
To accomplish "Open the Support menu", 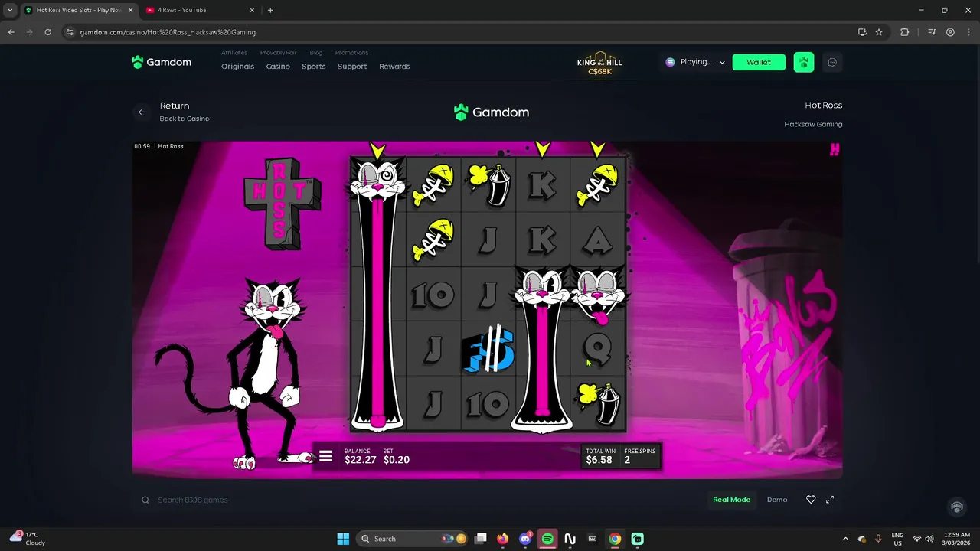I will pyautogui.click(x=352, y=67).
